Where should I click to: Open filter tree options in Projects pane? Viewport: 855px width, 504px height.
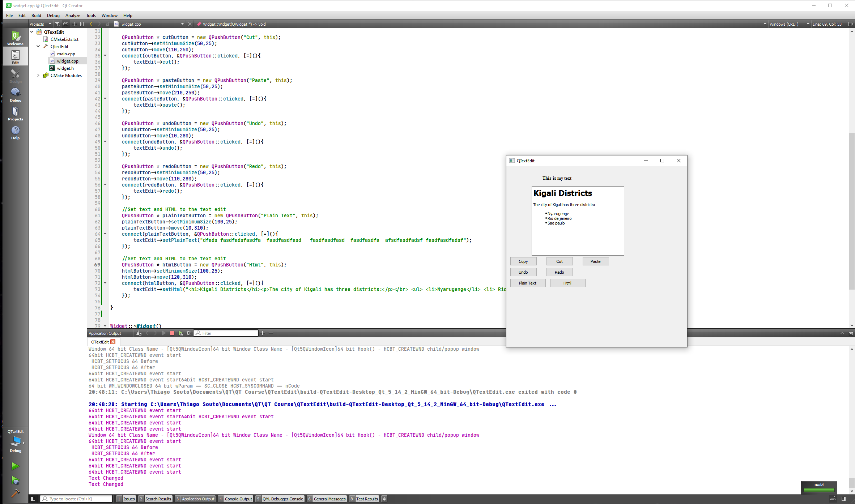[x=57, y=24]
